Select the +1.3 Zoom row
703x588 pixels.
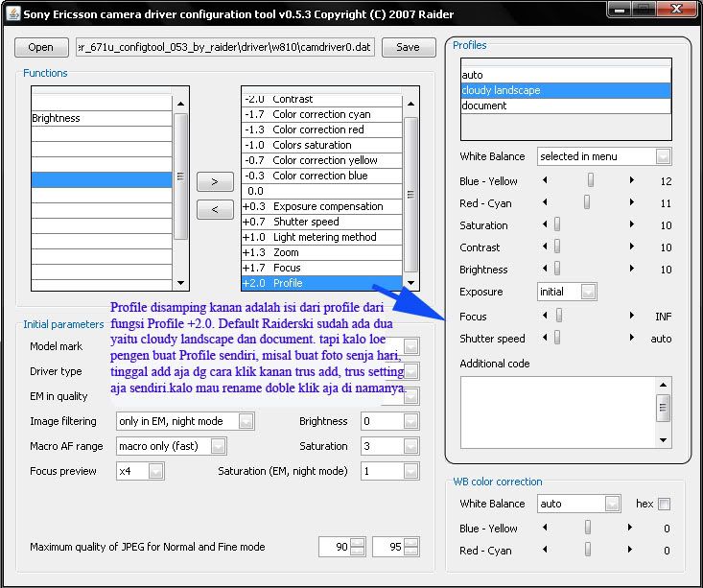(322, 252)
